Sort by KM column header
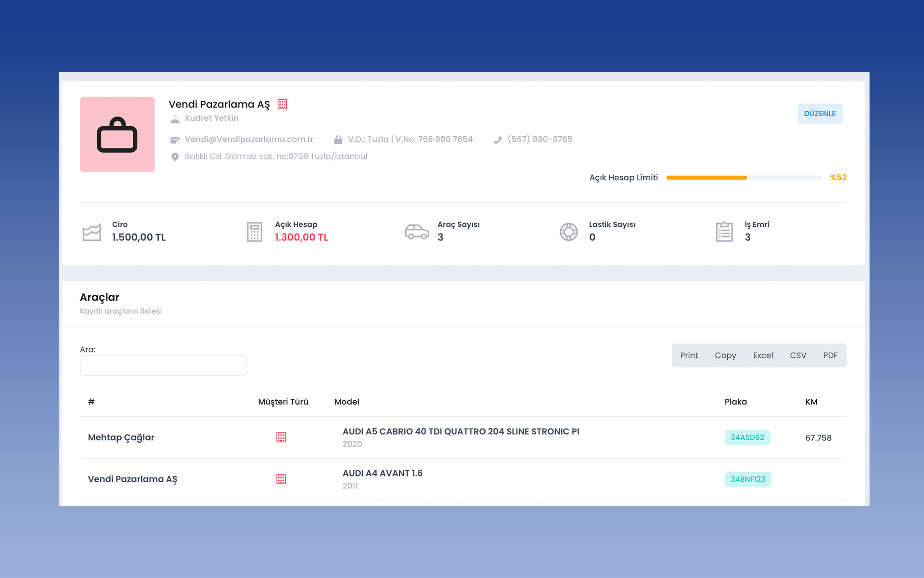The image size is (924, 578). pos(811,402)
